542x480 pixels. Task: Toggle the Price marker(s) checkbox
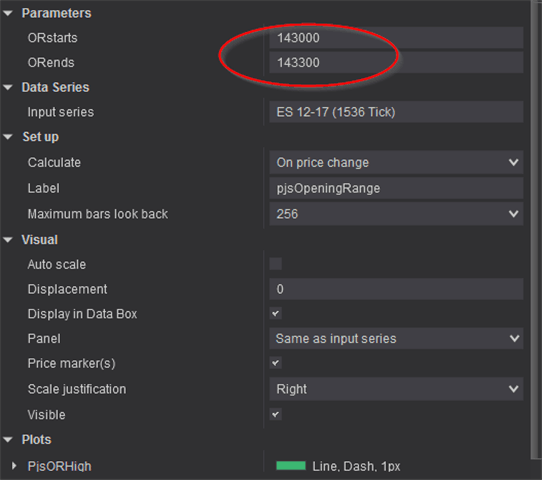coord(275,363)
